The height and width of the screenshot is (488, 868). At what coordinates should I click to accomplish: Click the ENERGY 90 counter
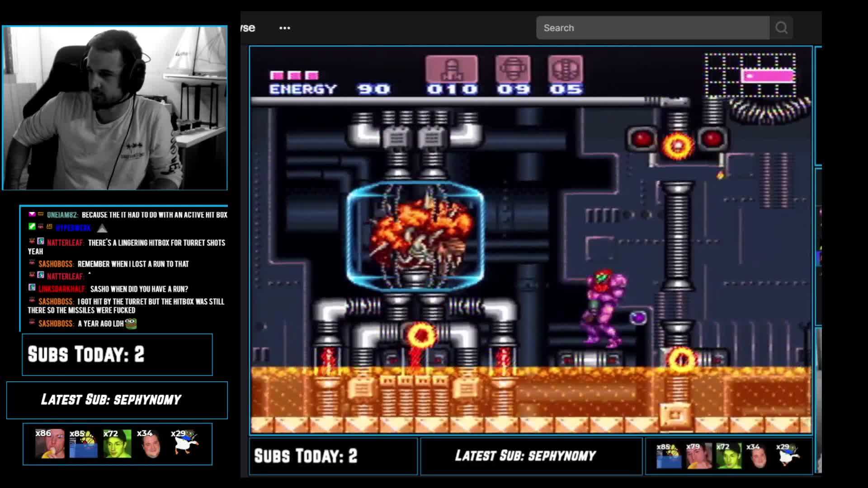[330, 89]
